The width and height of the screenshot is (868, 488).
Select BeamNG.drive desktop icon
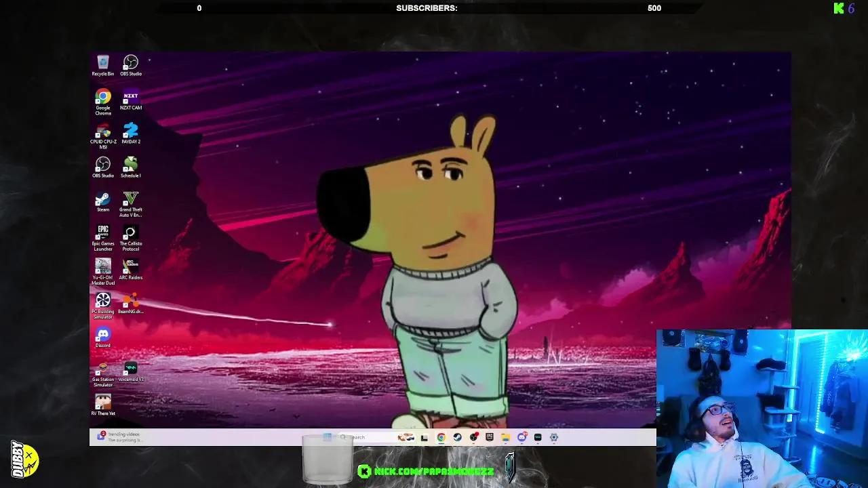(x=131, y=303)
